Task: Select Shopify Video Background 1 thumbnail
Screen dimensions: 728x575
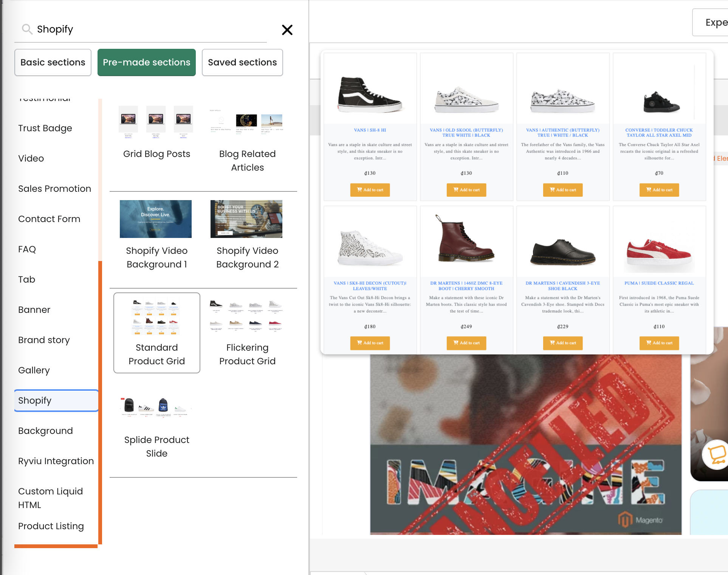Action: point(156,219)
